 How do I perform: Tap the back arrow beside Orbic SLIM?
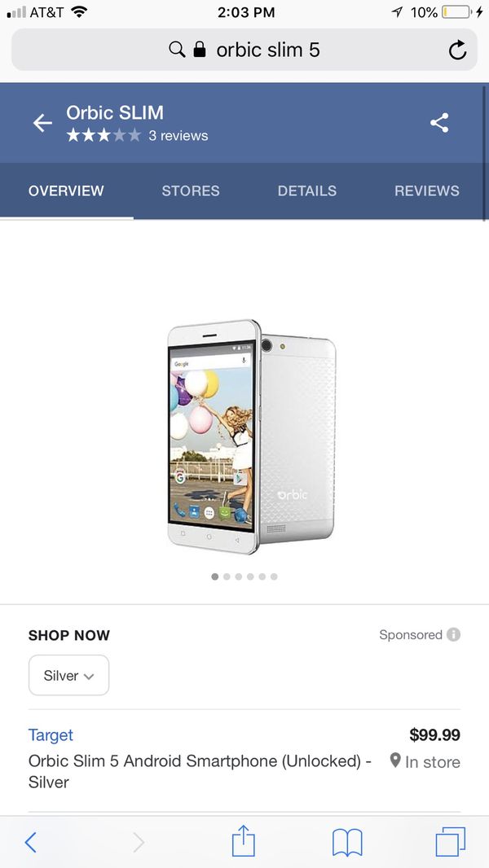[x=42, y=123]
